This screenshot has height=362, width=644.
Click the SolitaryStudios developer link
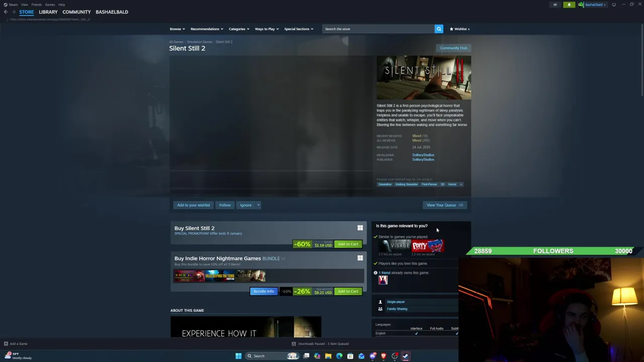pyautogui.click(x=423, y=155)
